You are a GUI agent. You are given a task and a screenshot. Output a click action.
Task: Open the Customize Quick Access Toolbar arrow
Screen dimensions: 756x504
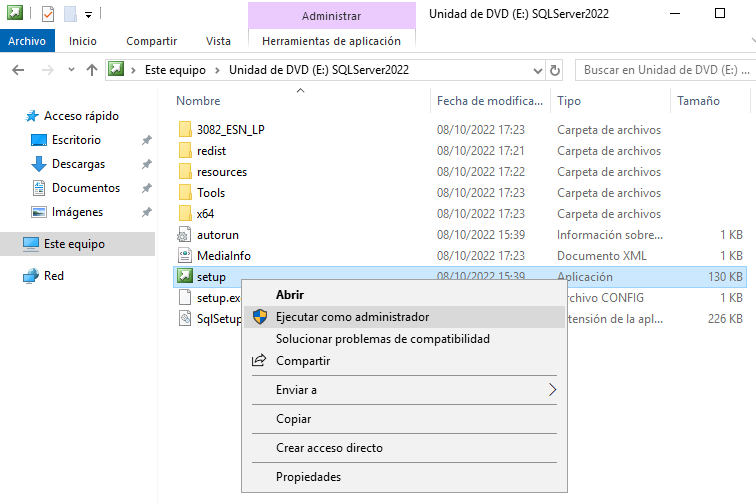click(88, 15)
